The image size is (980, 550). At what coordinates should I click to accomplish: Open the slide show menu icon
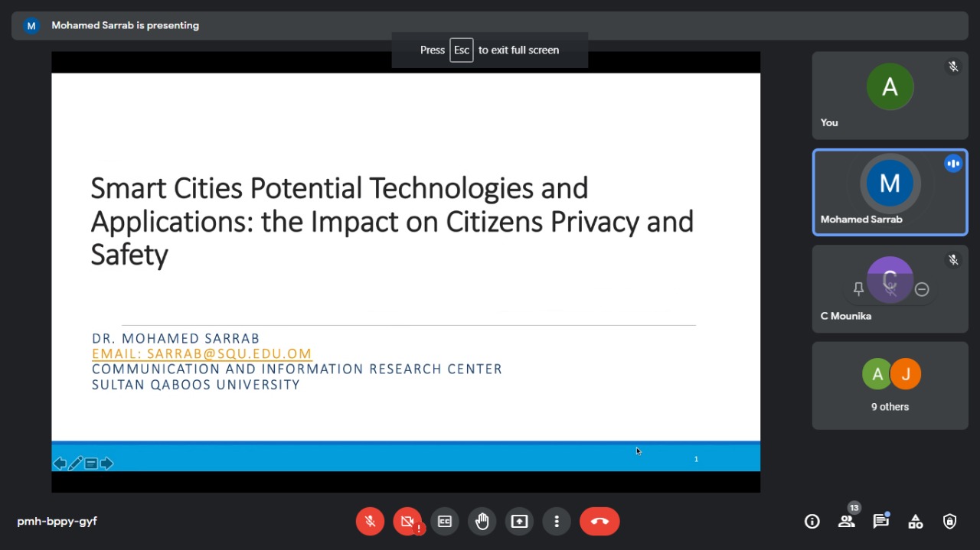pos(91,464)
